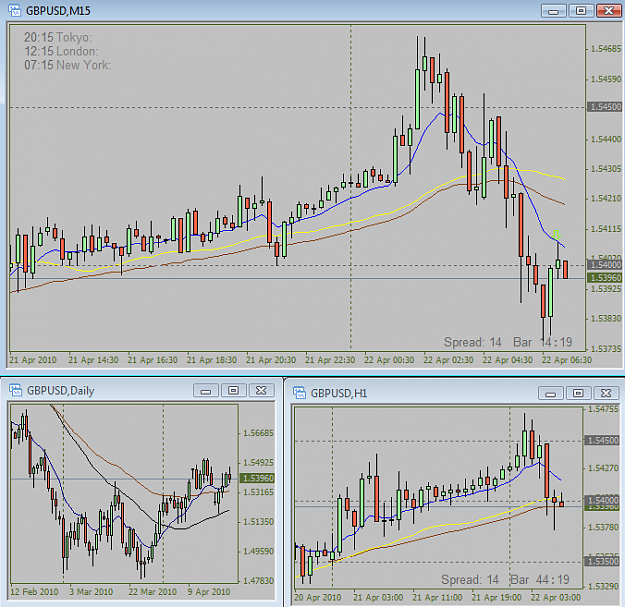Image resolution: width=625 pixels, height=607 pixels.
Task: Click the current price 1.53960 label in M15 chart
Action: pyautogui.click(x=605, y=278)
